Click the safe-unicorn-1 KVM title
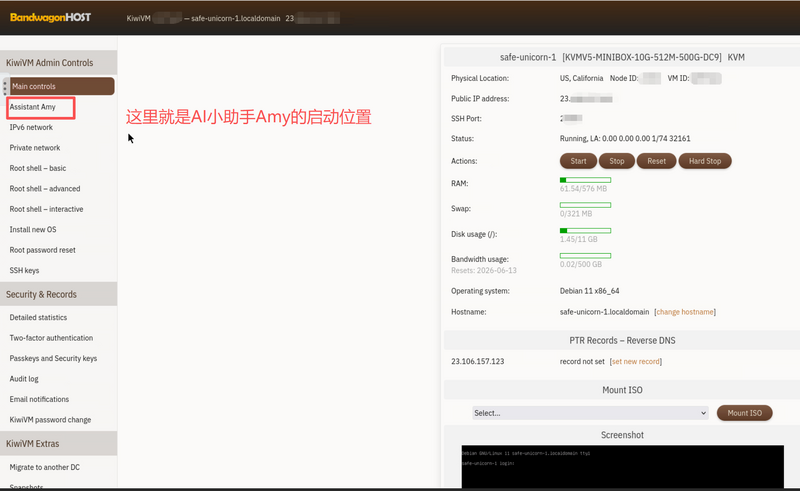Screen dimensions: 800x491 click(622, 57)
